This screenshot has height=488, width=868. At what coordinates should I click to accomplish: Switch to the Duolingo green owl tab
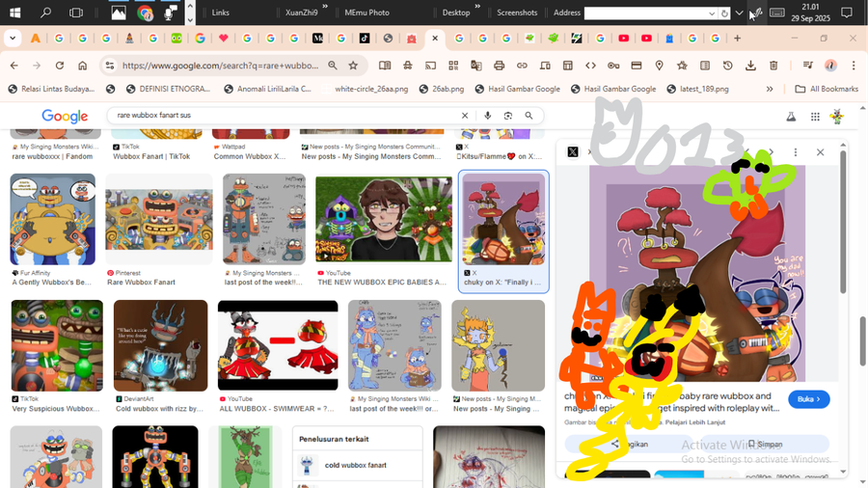coord(176,39)
